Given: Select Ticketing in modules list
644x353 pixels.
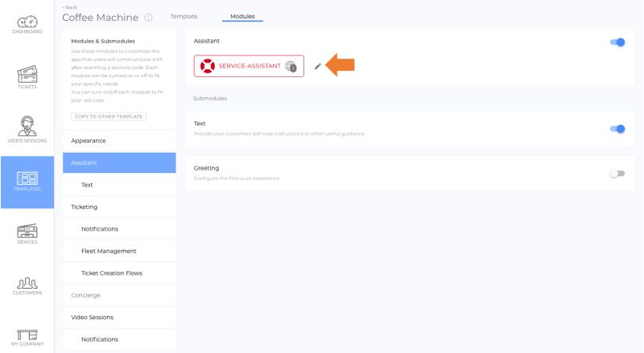Looking at the screenshot, I should (x=119, y=207).
